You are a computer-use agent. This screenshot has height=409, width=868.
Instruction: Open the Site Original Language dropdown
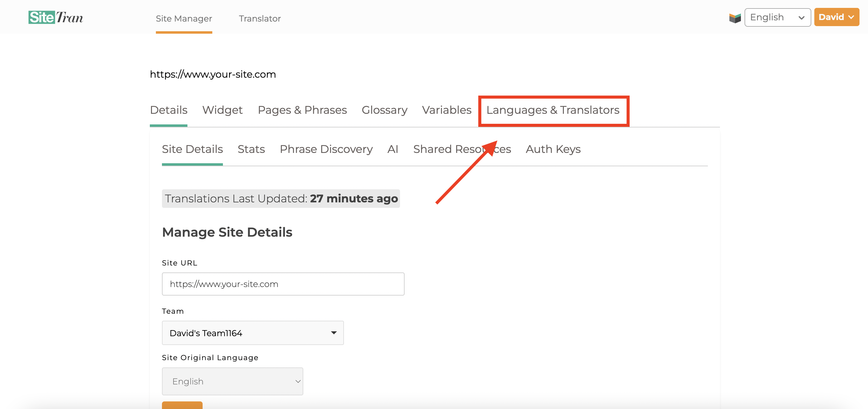click(233, 381)
